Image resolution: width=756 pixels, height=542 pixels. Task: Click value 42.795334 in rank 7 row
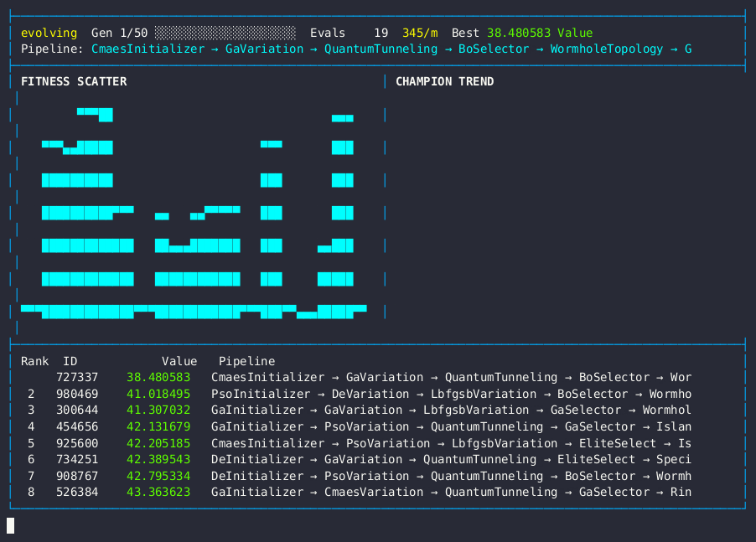[158, 476]
